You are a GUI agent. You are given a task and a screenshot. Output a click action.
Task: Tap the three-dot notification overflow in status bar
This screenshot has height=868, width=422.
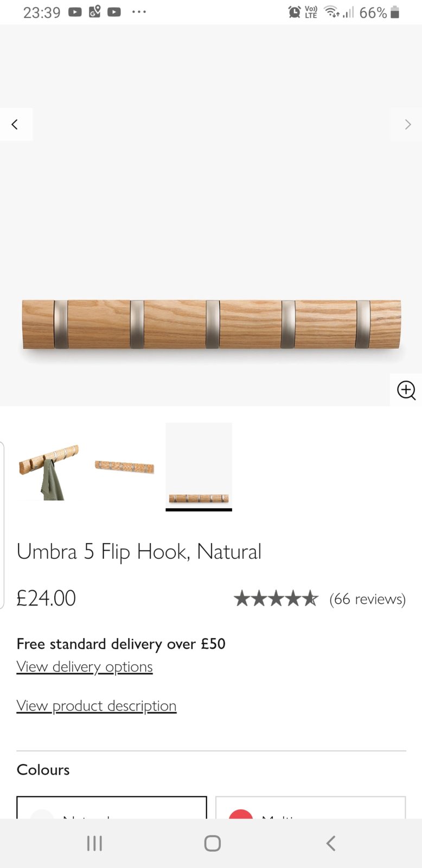pos(139,12)
